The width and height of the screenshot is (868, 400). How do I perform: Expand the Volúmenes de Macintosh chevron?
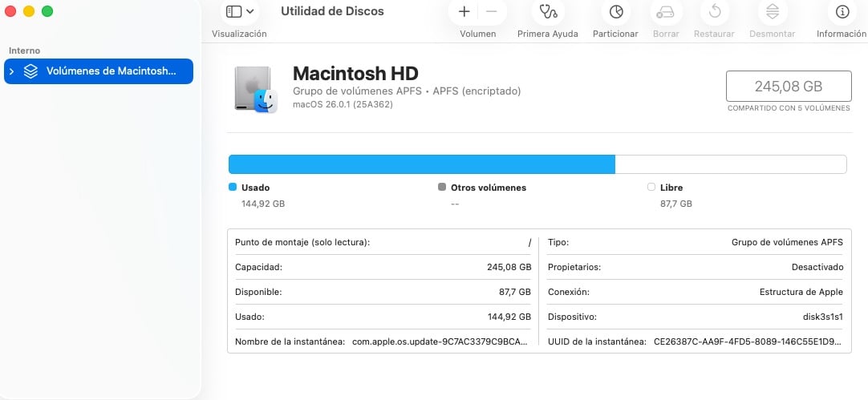click(11, 71)
